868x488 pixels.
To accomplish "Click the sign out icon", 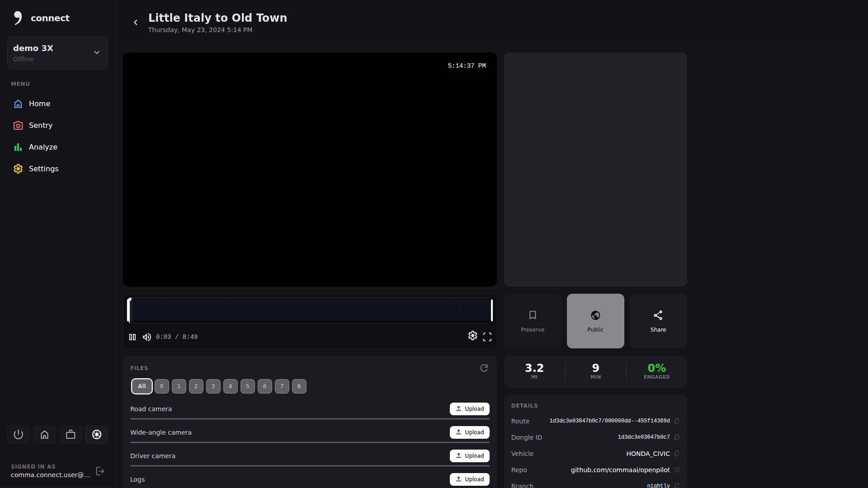I will point(100,471).
